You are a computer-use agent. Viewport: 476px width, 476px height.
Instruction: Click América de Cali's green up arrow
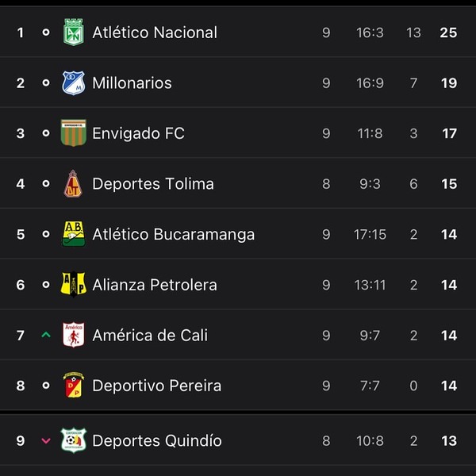pyautogui.click(x=46, y=335)
